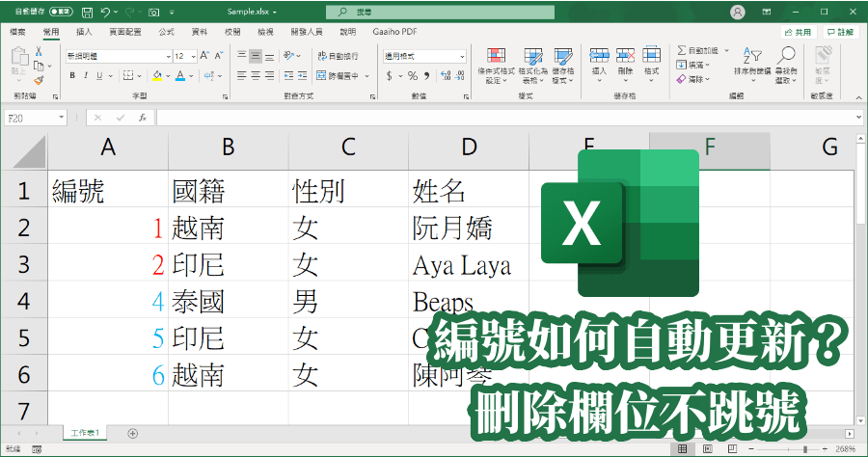The image size is (868, 457).
Task: Open the 公式 Formulas tab
Action: [167, 32]
